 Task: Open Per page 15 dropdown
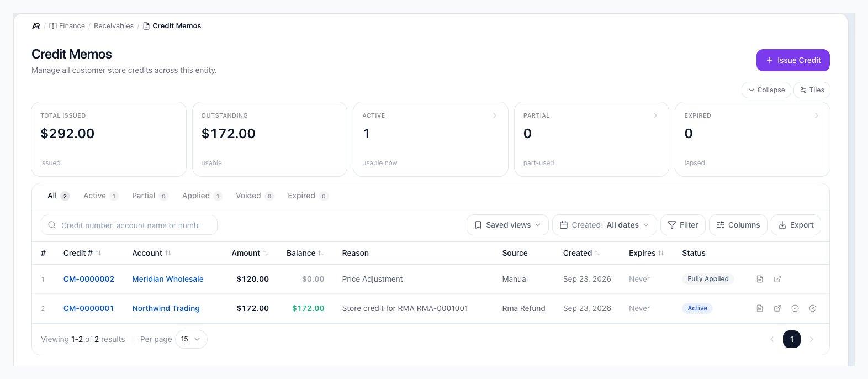[x=191, y=339]
